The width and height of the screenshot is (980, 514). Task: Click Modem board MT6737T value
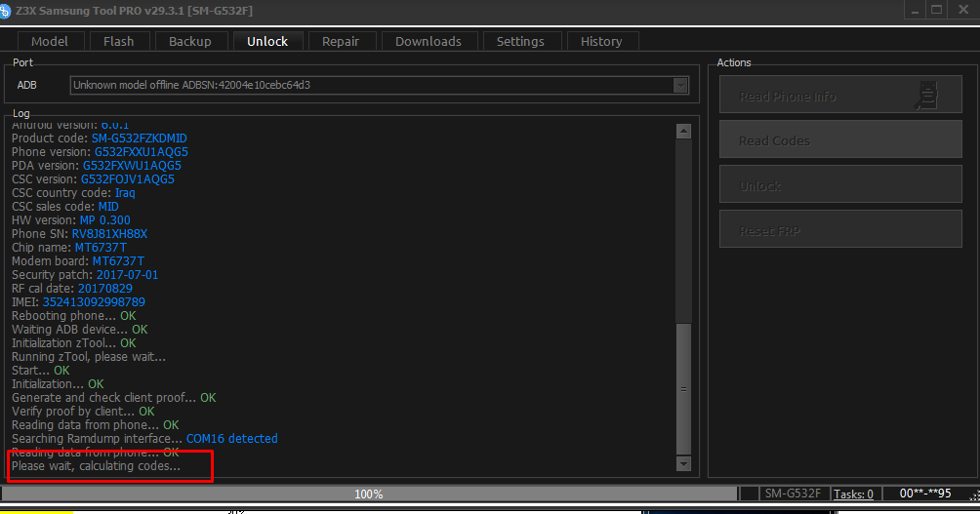click(118, 261)
